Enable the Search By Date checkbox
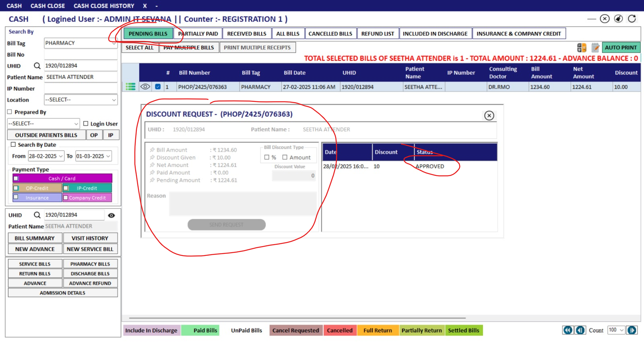 [13, 144]
